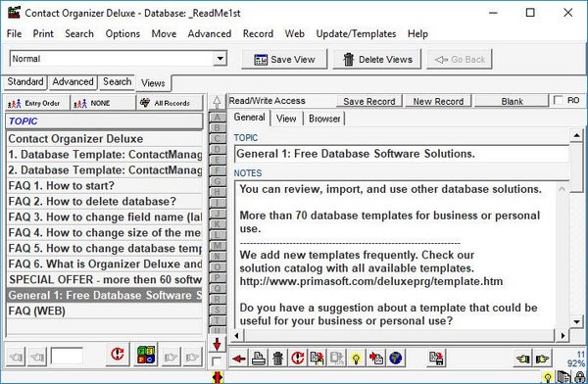This screenshot has height=384, width=588.
Task: Click the letter A index button
Action: [218, 117]
